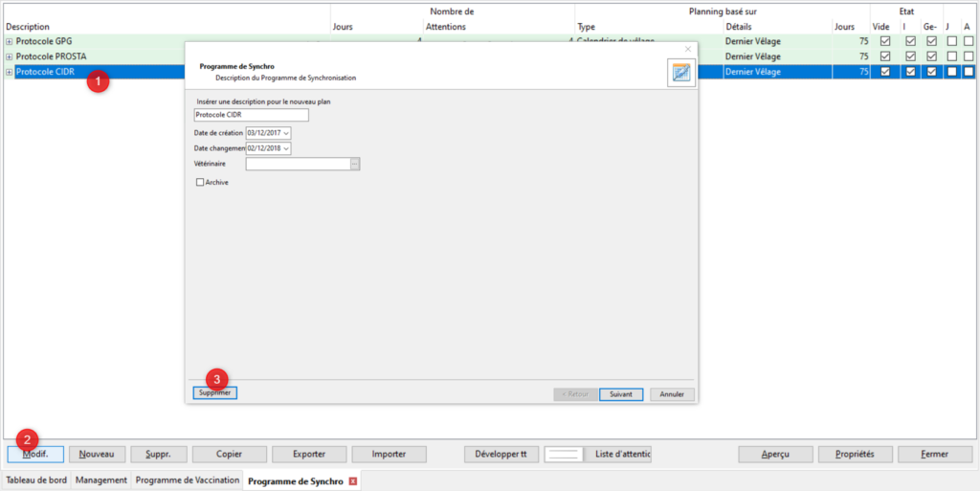Check the J checkbox for Protocole CIDR

pyautogui.click(x=950, y=72)
